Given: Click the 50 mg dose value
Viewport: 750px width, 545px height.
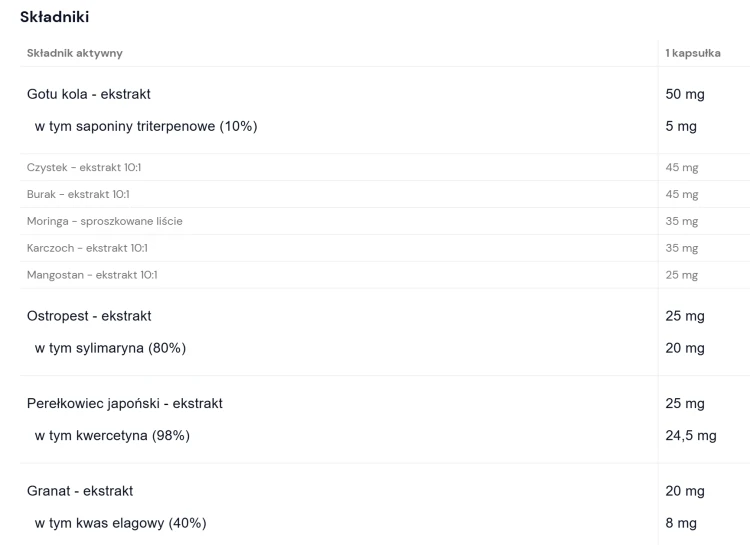Looking at the screenshot, I should click(685, 94).
